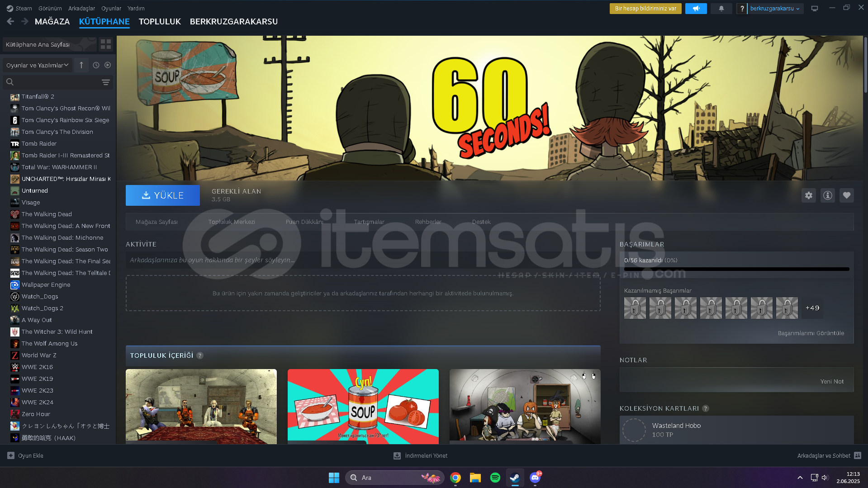Open the Destek link

pyautogui.click(x=481, y=222)
